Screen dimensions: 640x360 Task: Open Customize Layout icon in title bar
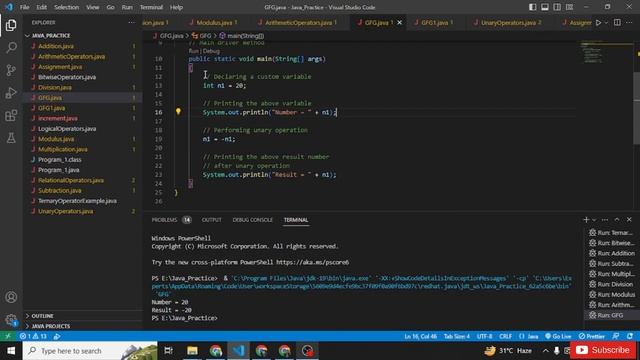tap(569, 7)
